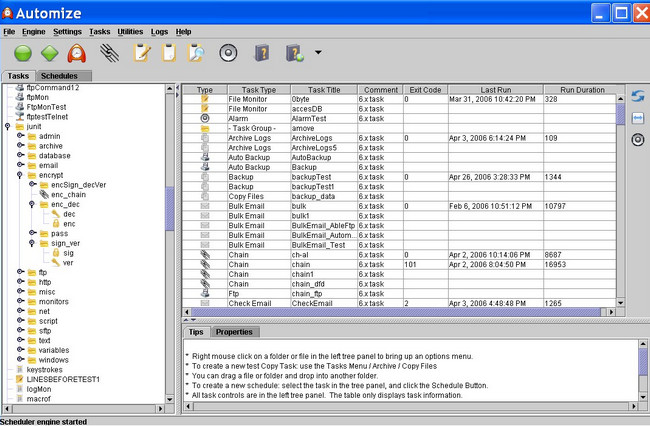Expand the database folder node
This screenshot has width=650, height=426.
tap(20, 156)
